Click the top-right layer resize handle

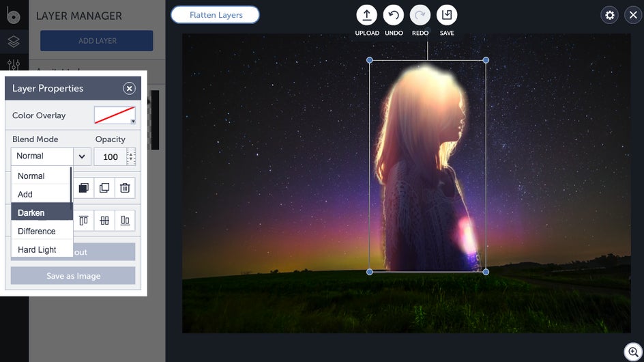coord(486,60)
